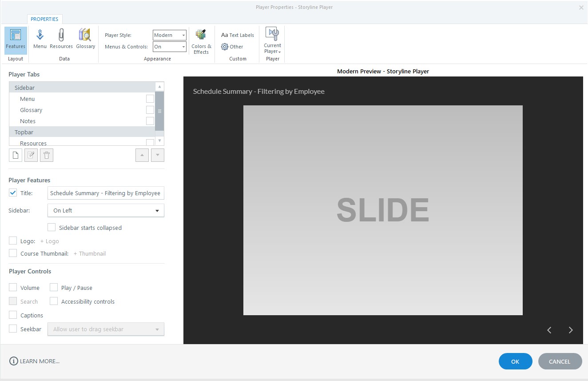
Task: Toggle the Captions checkbox
Action: click(x=13, y=315)
